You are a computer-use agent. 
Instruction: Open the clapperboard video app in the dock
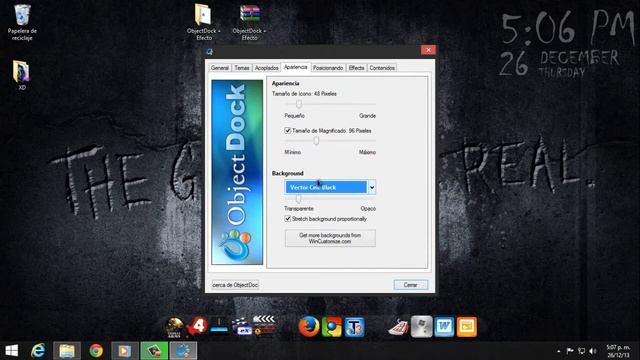click(x=242, y=327)
